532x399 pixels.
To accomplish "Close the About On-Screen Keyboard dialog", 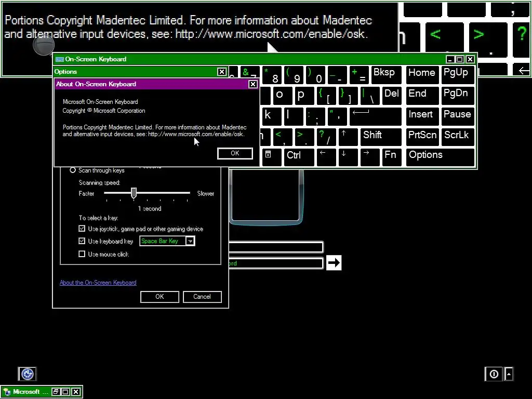I will (253, 84).
